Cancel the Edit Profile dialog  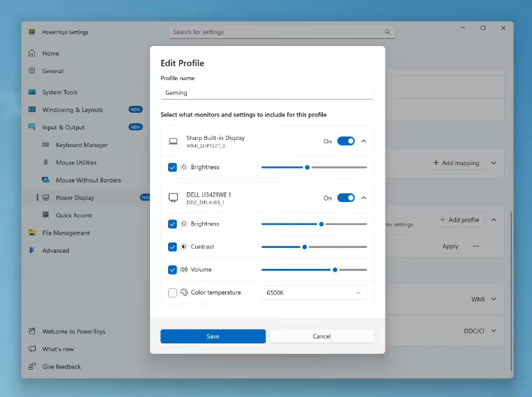(x=321, y=336)
